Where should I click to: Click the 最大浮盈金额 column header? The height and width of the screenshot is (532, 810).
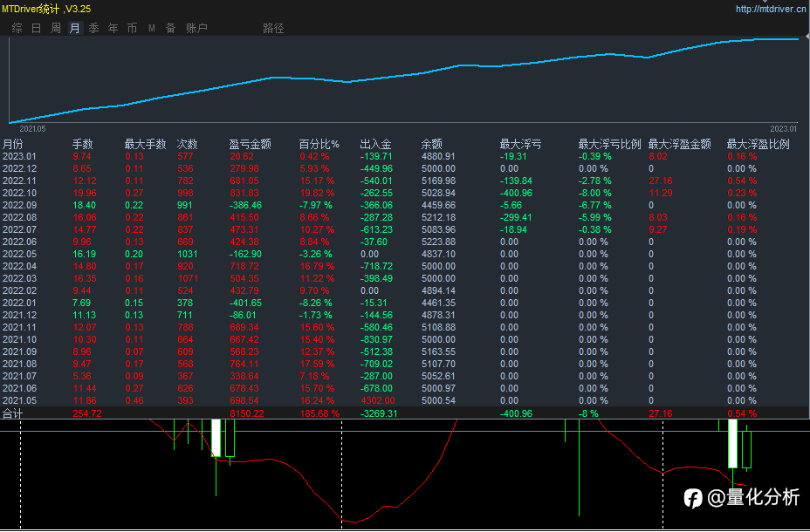click(680, 145)
